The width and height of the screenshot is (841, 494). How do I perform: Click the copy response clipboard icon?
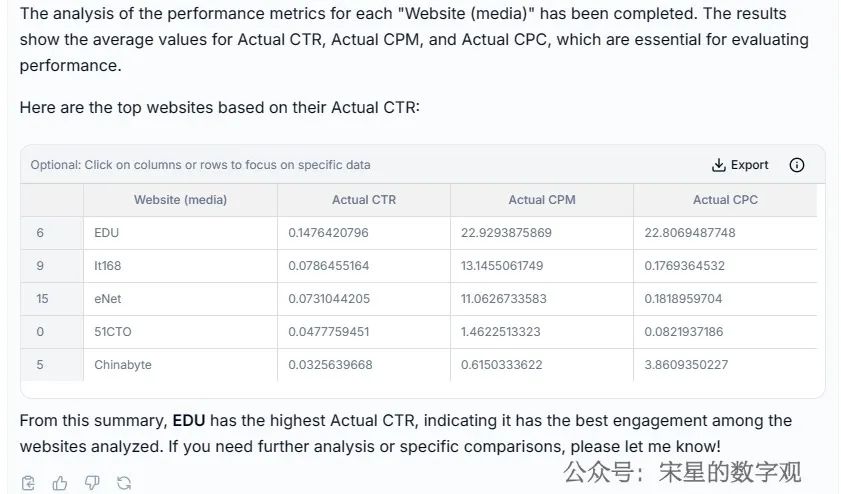click(28, 483)
